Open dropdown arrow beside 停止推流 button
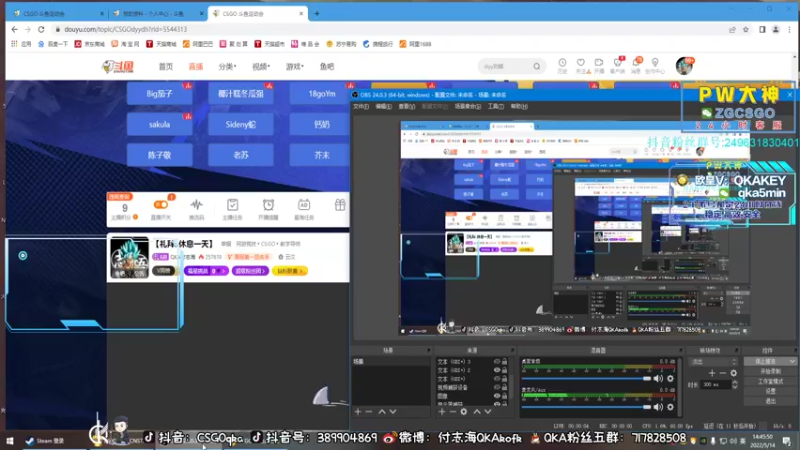800x450 pixels. point(792,361)
